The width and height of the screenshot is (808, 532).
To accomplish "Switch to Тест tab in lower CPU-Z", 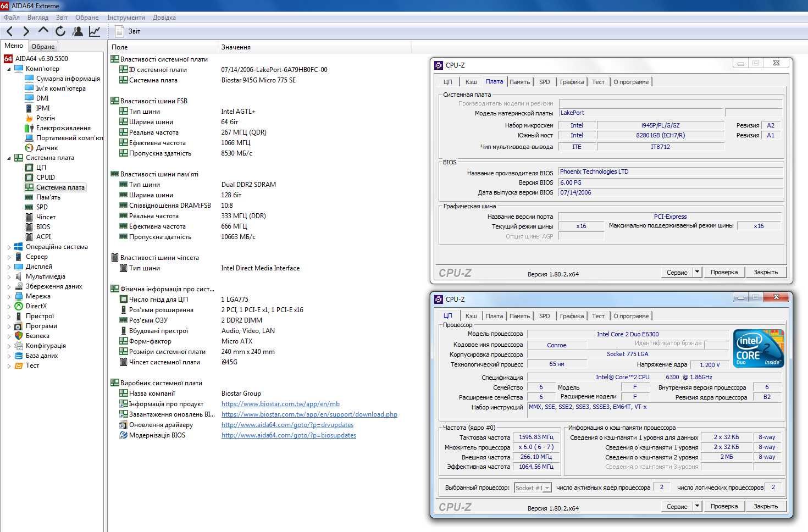I will pos(598,316).
